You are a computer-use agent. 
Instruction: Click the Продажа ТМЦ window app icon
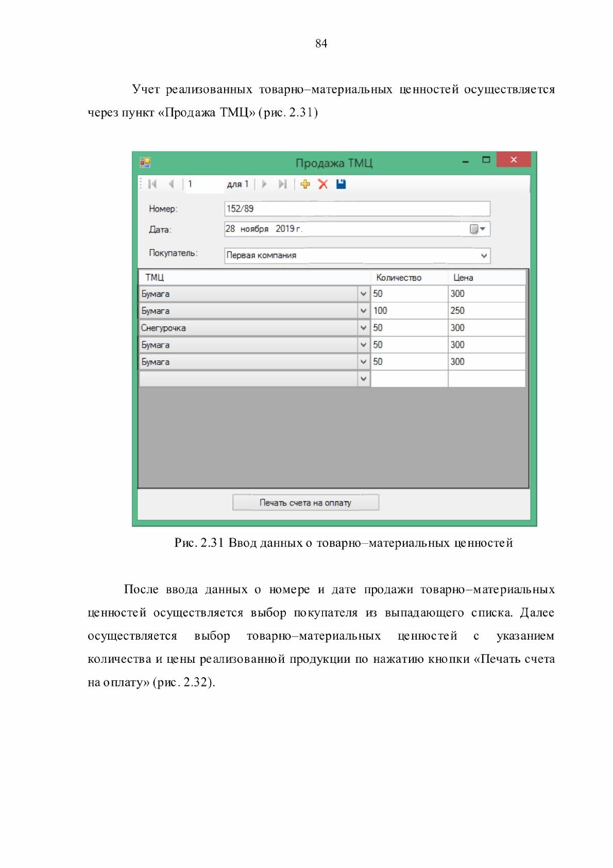(x=145, y=163)
